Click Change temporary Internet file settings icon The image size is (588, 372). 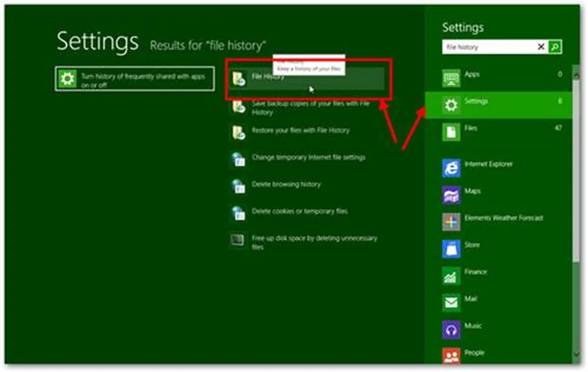(x=239, y=159)
